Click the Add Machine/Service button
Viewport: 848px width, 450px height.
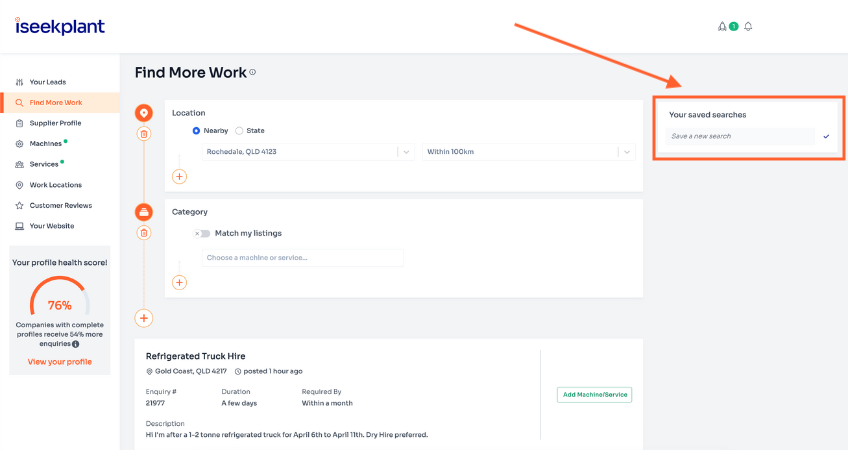coord(594,395)
